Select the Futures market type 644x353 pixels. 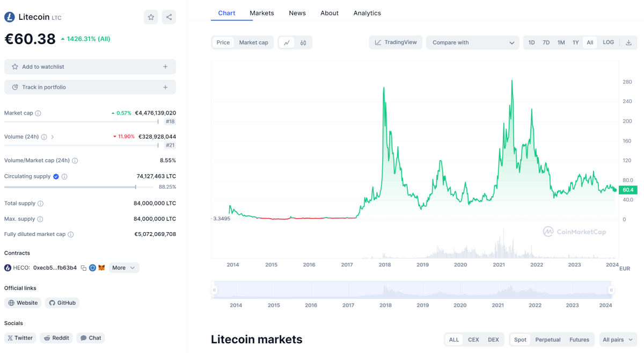(580, 340)
